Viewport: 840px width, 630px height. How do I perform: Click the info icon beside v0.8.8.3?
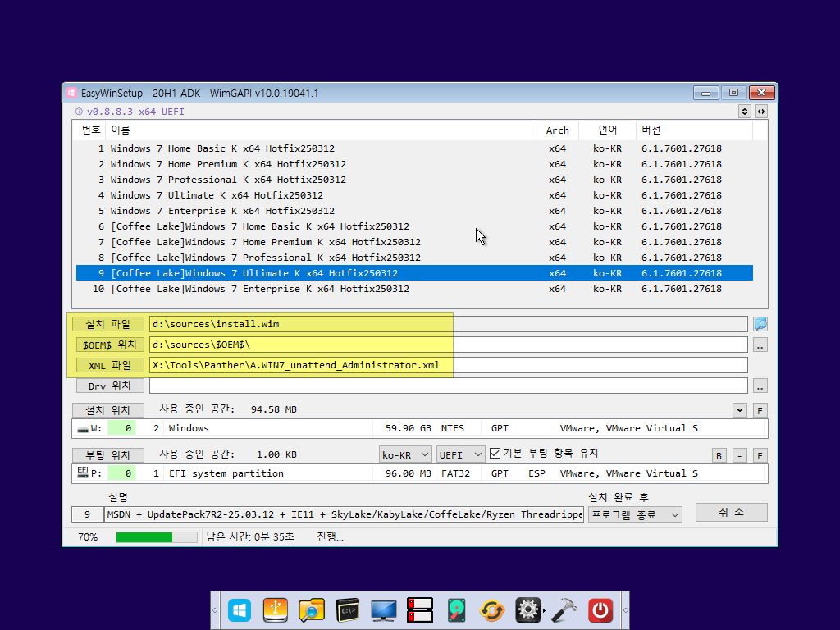pyautogui.click(x=79, y=112)
